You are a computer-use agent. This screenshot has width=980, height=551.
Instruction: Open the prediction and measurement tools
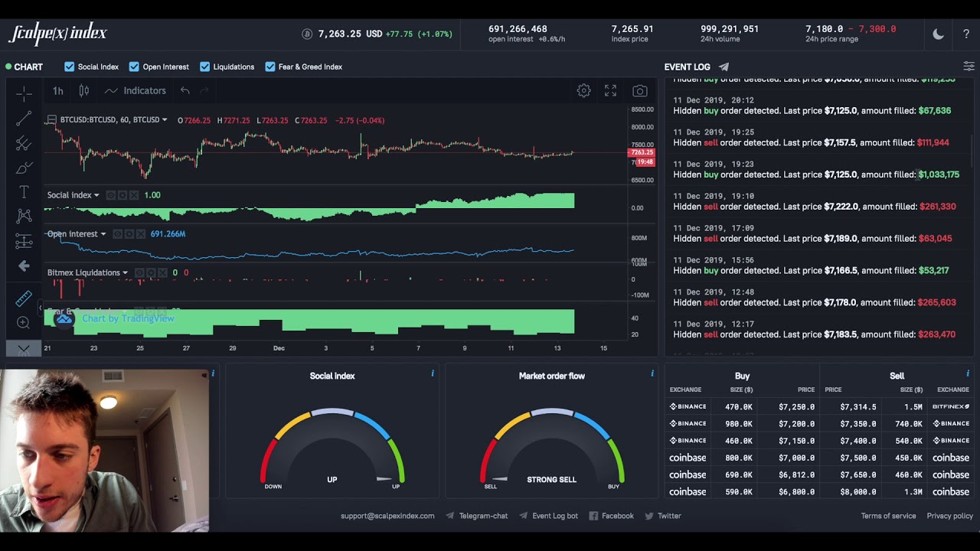pyautogui.click(x=24, y=242)
